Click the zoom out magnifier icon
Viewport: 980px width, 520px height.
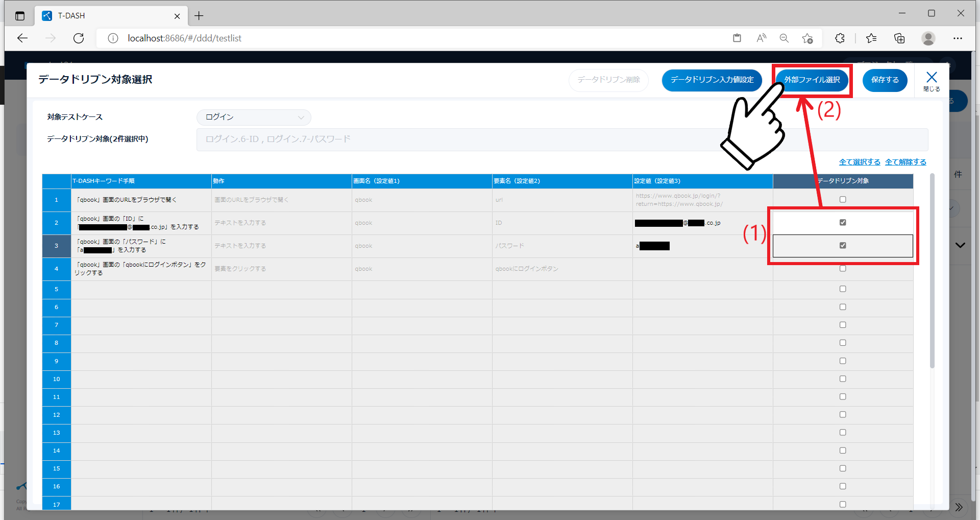click(x=784, y=38)
